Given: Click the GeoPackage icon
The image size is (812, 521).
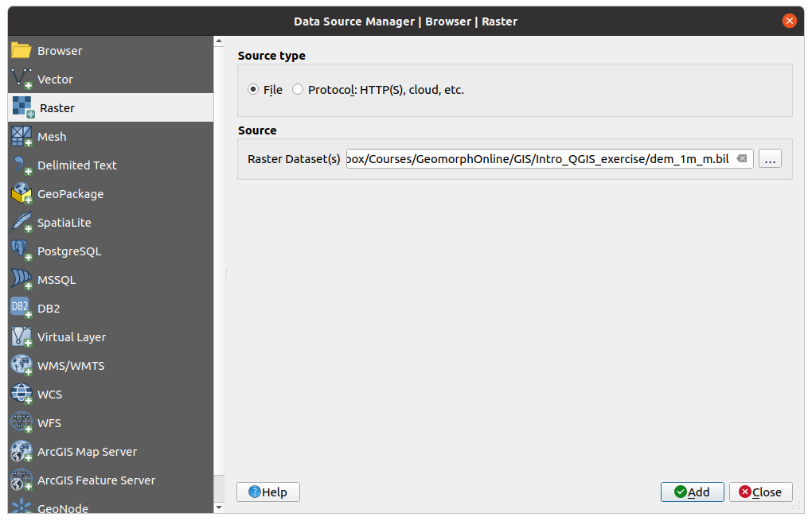Looking at the screenshot, I should [21, 194].
